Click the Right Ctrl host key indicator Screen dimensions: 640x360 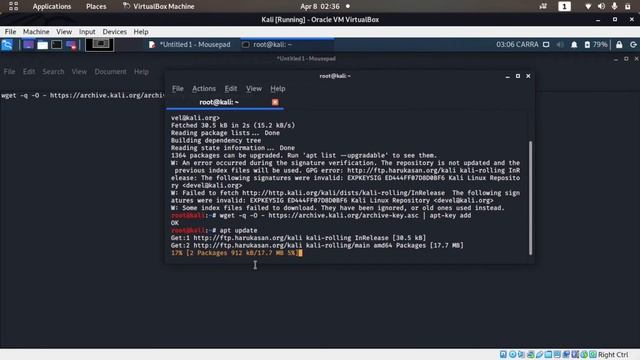[x=613, y=354]
